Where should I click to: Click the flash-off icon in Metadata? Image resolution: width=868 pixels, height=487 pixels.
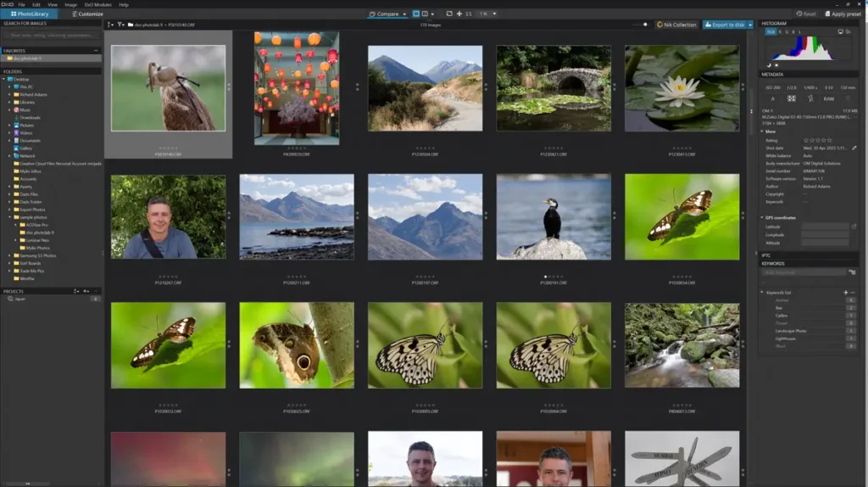[x=810, y=98]
